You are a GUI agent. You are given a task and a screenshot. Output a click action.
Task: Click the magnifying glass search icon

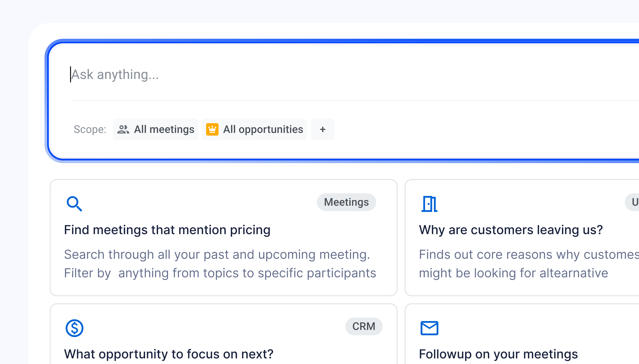tap(74, 204)
